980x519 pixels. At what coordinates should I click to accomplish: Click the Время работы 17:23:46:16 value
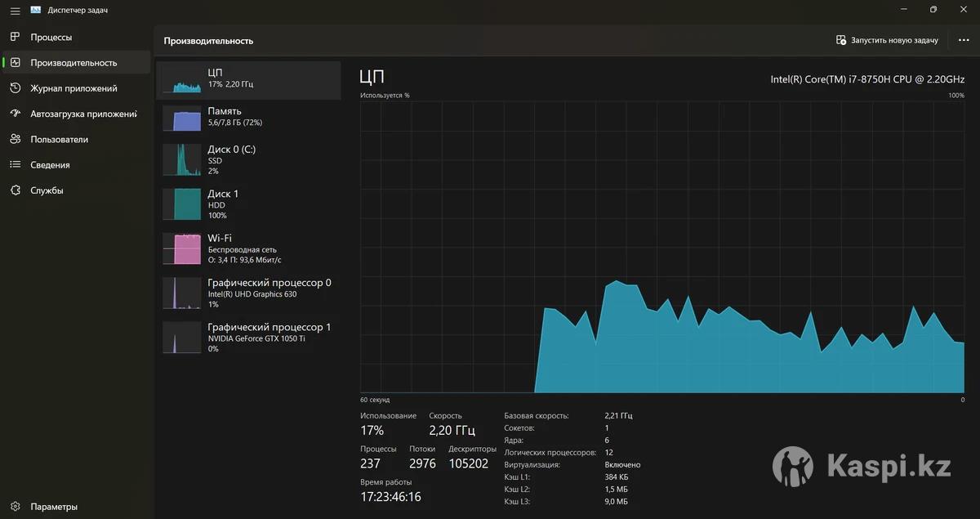click(390, 496)
